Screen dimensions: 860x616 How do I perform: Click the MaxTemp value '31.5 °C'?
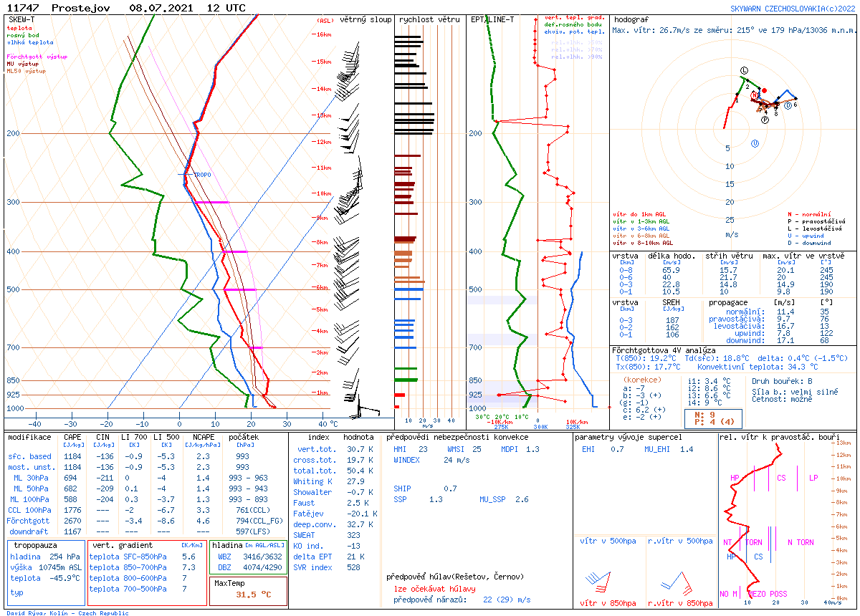[254, 594]
